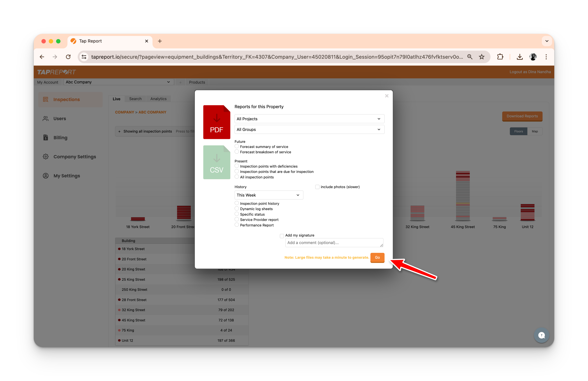The image size is (588, 381).
Task: Click the optional comment text field
Action: [x=334, y=243]
